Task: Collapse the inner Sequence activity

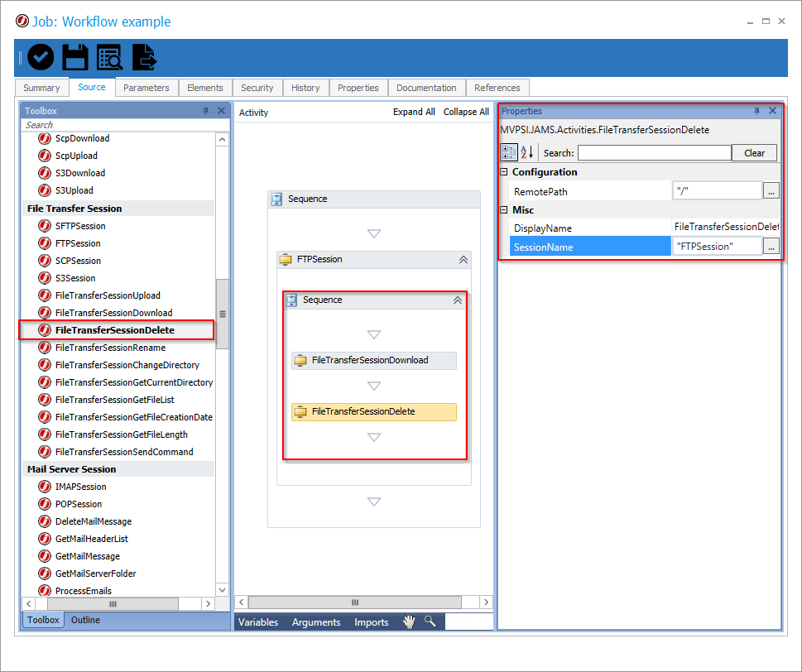Action: point(458,300)
